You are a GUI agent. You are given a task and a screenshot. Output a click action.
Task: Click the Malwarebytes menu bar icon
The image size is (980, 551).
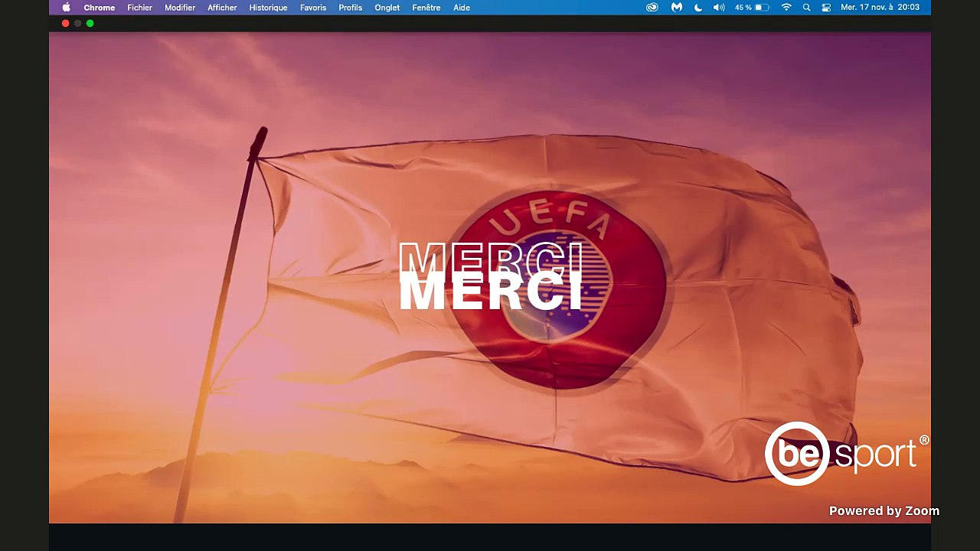coord(677,8)
